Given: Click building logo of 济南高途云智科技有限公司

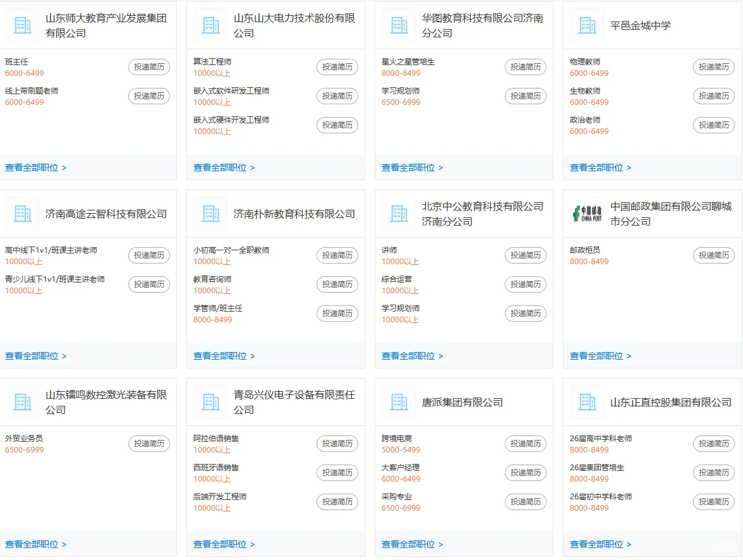Looking at the screenshot, I should 22,214.
